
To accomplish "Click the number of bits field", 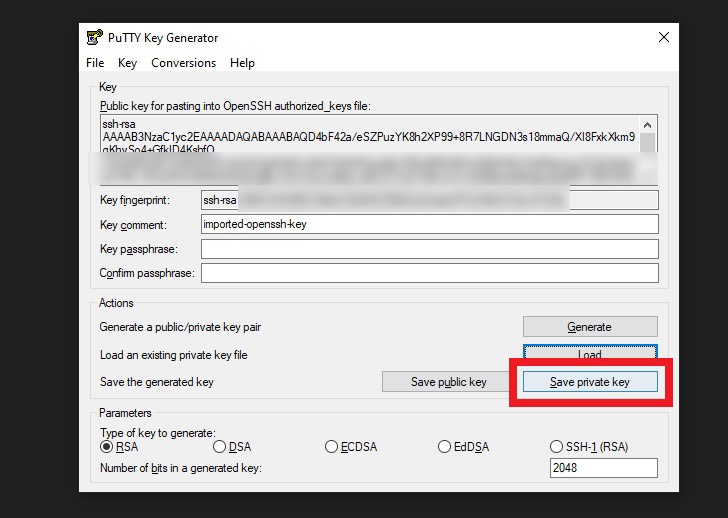I will [x=603, y=468].
